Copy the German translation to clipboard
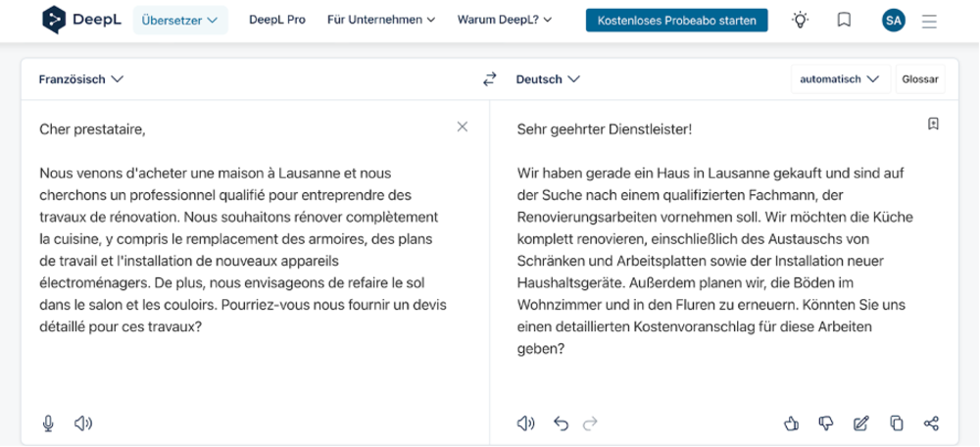The image size is (980, 447). coord(897,423)
